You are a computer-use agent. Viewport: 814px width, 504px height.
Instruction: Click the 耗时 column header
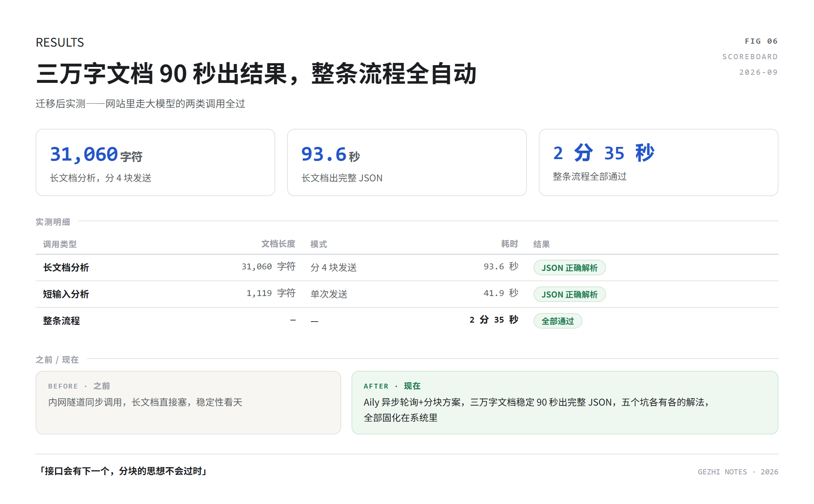coord(509,244)
